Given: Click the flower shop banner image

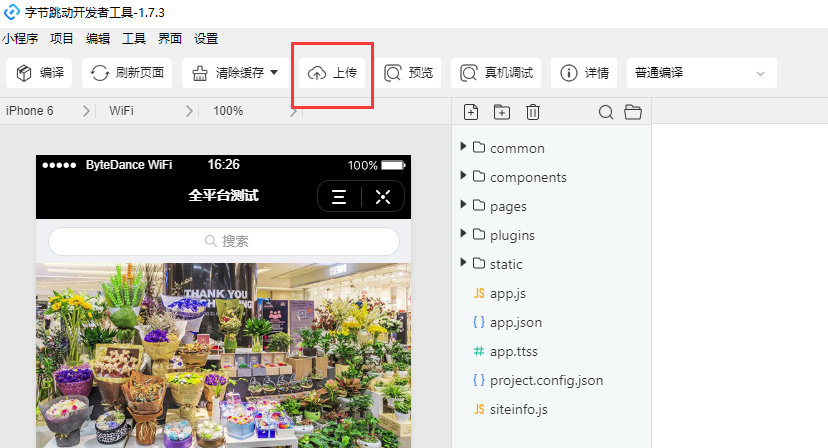Looking at the screenshot, I should (x=223, y=356).
